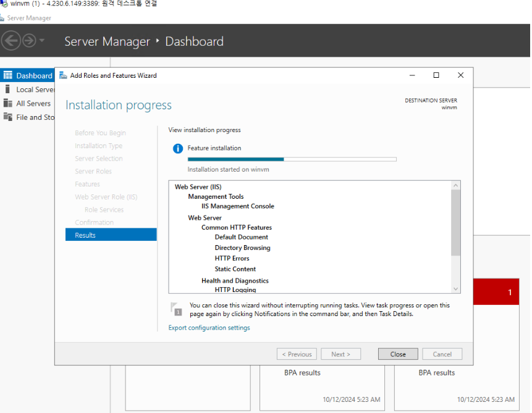Click the File and Storage Services icon
532x413 pixels.
point(8,117)
